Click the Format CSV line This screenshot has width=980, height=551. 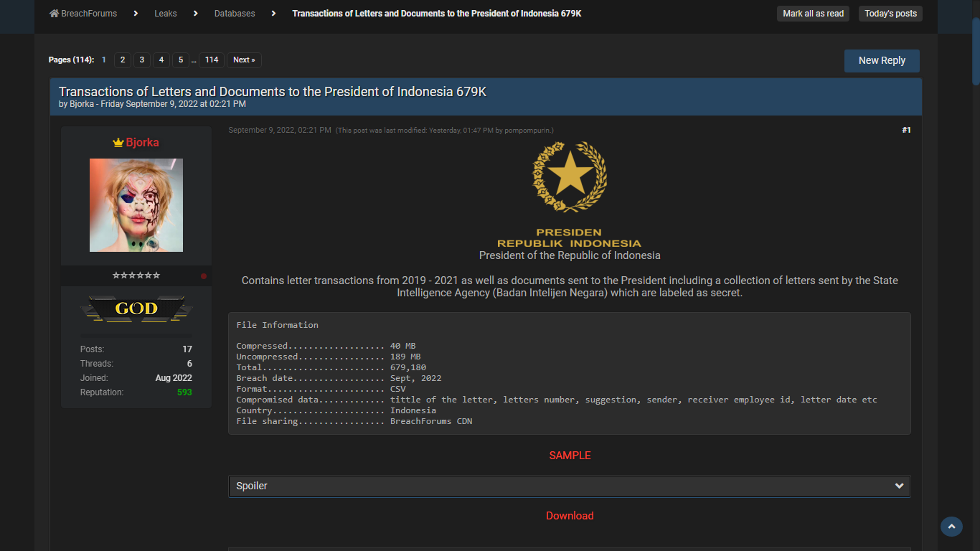pyautogui.click(x=321, y=389)
